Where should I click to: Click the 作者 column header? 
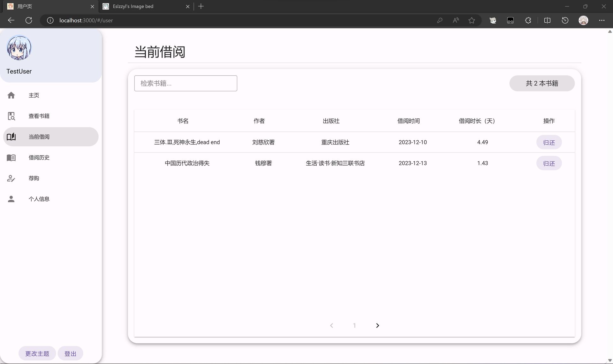click(x=259, y=121)
